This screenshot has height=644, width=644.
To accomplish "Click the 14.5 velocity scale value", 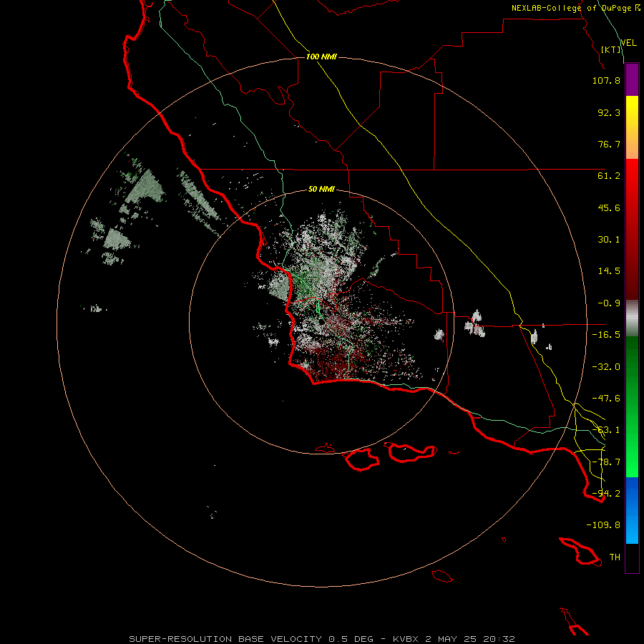I will point(609,271).
